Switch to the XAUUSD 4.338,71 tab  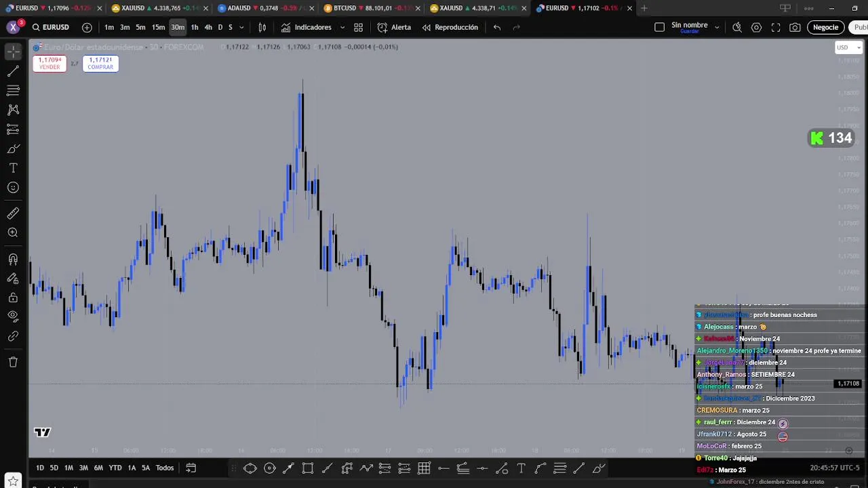tap(477, 8)
